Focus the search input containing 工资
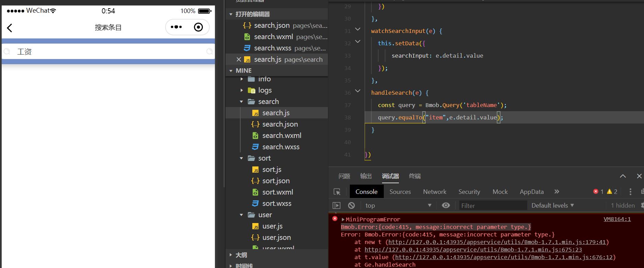The height and width of the screenshot is (268, 644). [x=108, y=51]
